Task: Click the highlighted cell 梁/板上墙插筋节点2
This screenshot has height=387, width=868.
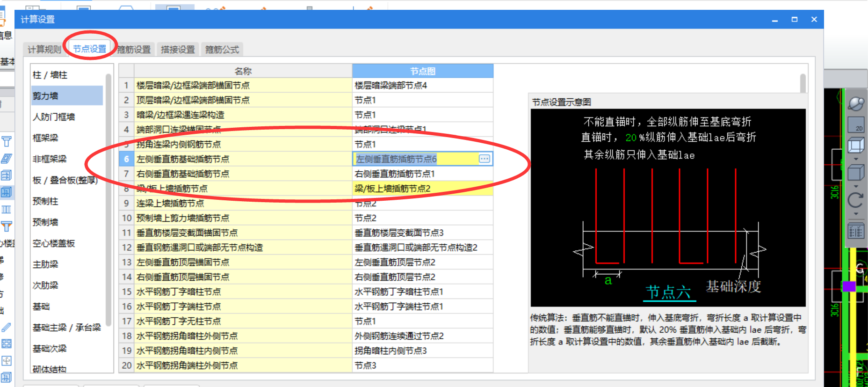Action: (423, 189)
